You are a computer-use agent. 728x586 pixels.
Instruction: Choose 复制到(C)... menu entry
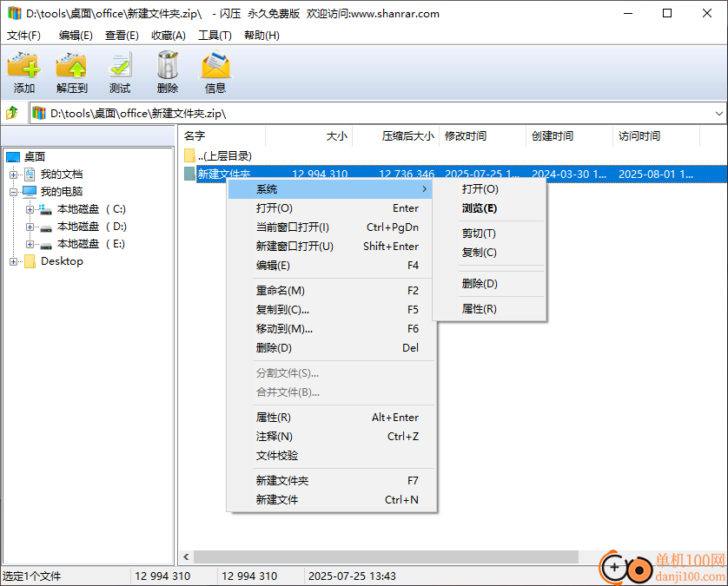331,309
